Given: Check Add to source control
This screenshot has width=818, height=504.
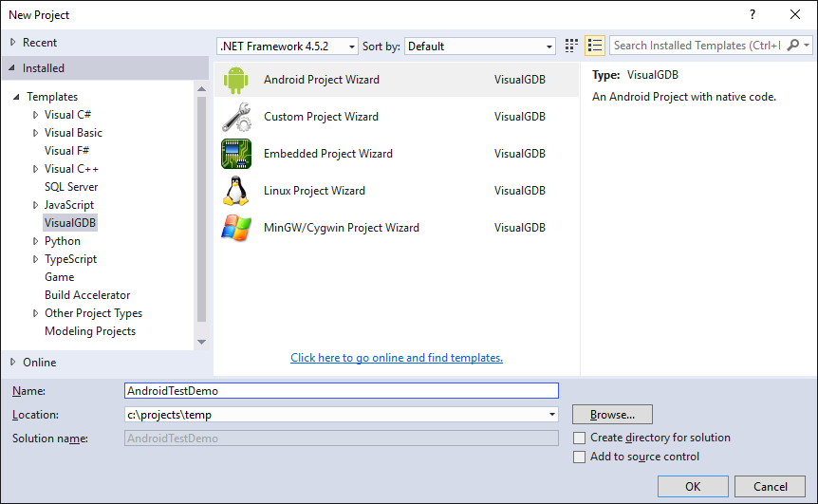Looking at the screenshot, I should [579, 457].
